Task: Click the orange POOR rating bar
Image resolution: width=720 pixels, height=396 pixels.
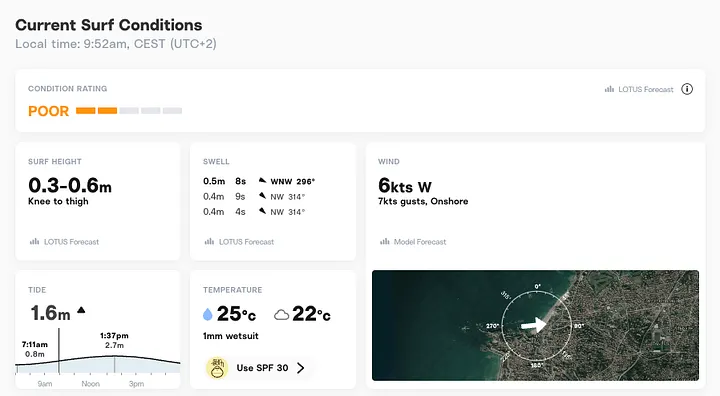Action: tap(96, 111)
